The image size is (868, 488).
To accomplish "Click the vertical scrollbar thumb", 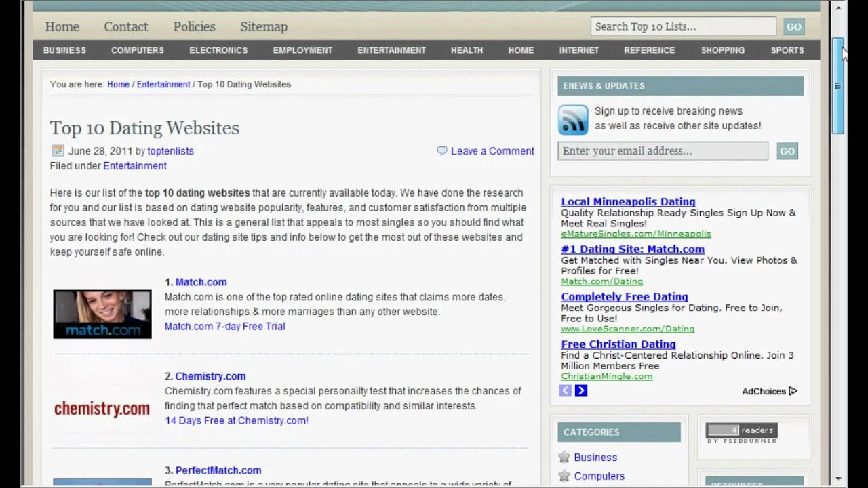I will [838, 86].
